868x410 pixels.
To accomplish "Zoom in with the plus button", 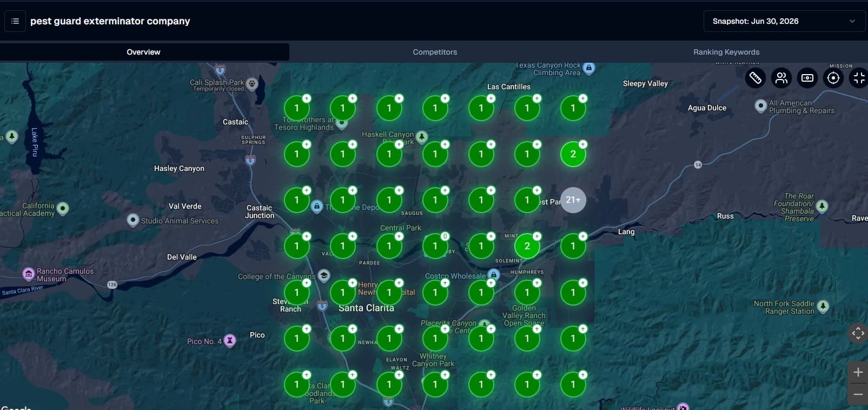I will [x=858, y=372].
